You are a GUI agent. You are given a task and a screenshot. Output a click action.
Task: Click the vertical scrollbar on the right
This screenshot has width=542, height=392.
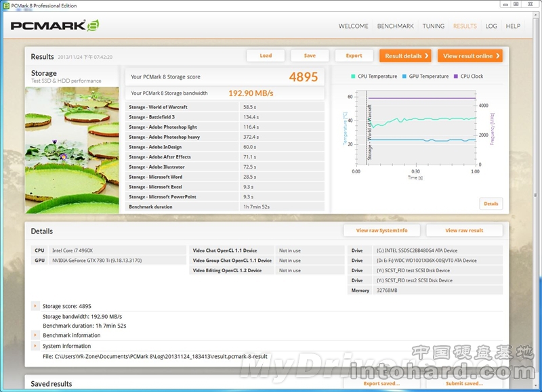(x=536, y=195)
